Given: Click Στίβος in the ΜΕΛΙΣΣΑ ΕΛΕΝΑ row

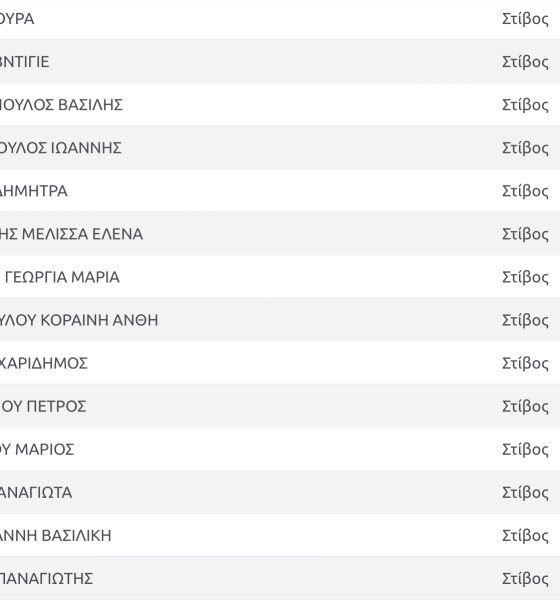Looking at the screenshot, I should point(525,234).
